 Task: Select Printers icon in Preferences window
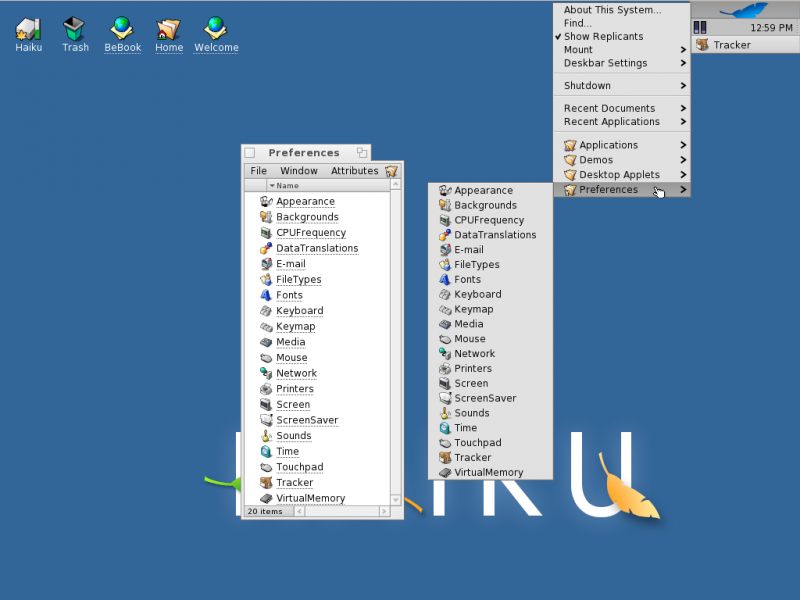(266, 389)
